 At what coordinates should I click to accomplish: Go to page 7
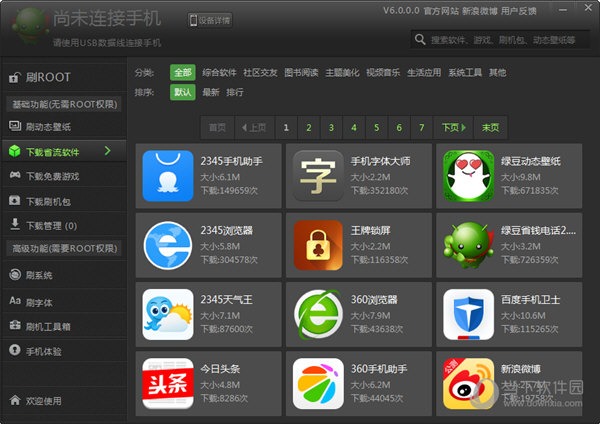point(422,127)
